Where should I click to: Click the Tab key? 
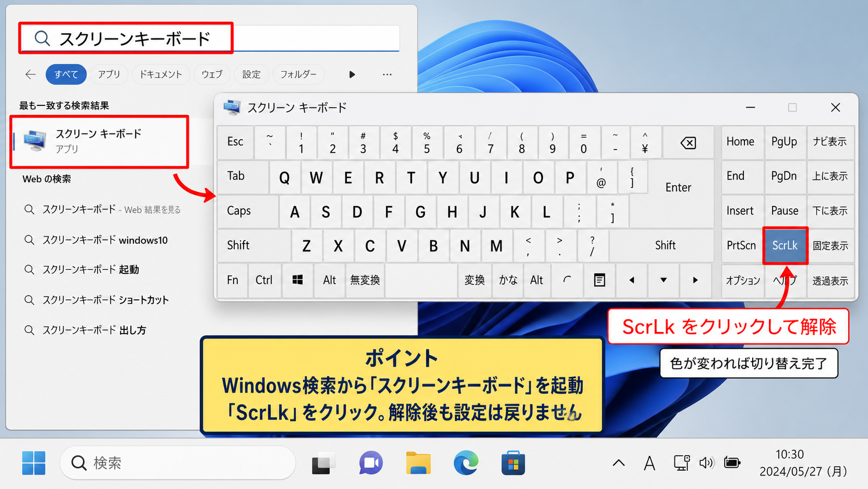click(243, 176)
